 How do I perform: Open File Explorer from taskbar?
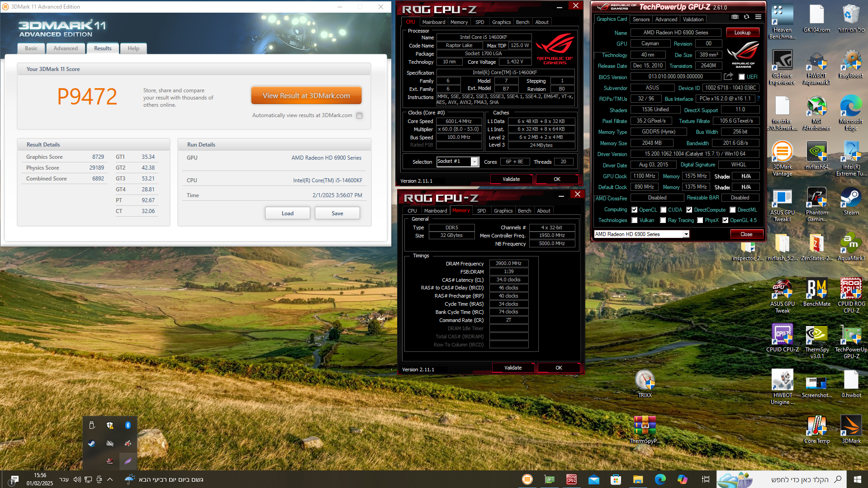coord(638,479)
